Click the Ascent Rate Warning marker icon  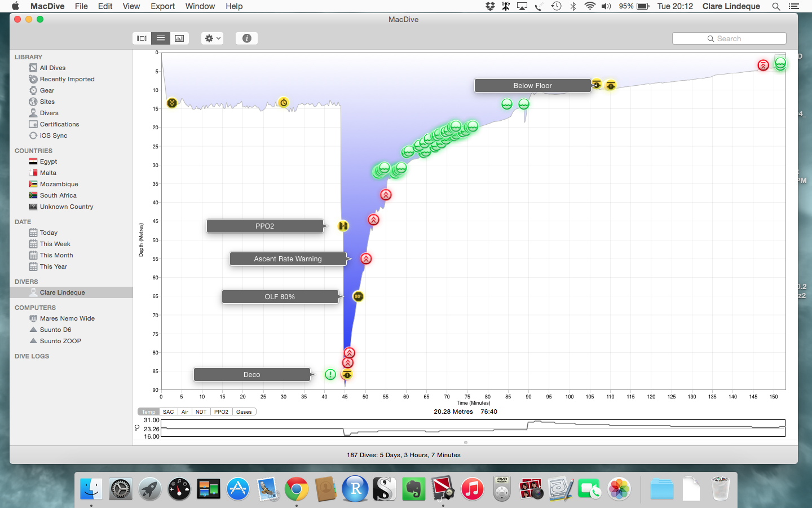point(366,259)
